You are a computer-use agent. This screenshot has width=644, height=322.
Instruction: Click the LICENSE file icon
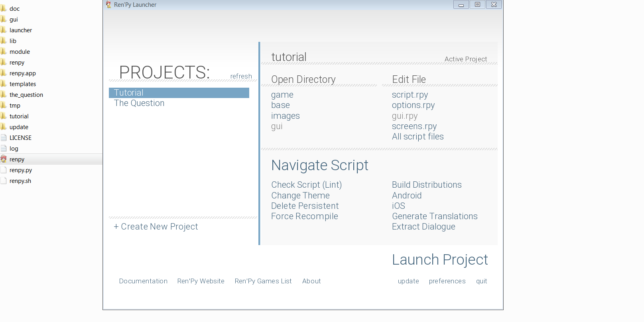4,137
